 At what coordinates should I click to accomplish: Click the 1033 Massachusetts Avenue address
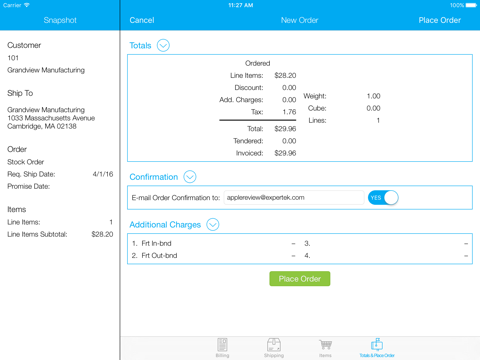[51, 118]
